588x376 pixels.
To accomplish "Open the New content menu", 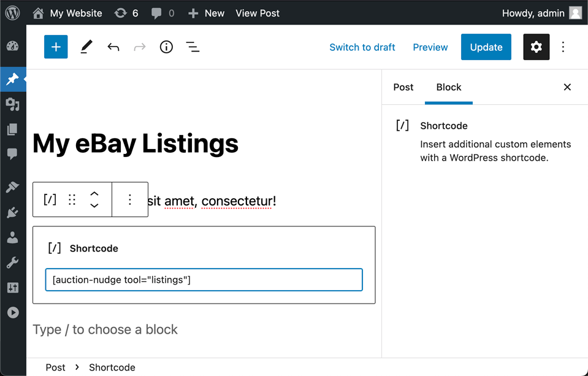I will (x=206, y=13).
